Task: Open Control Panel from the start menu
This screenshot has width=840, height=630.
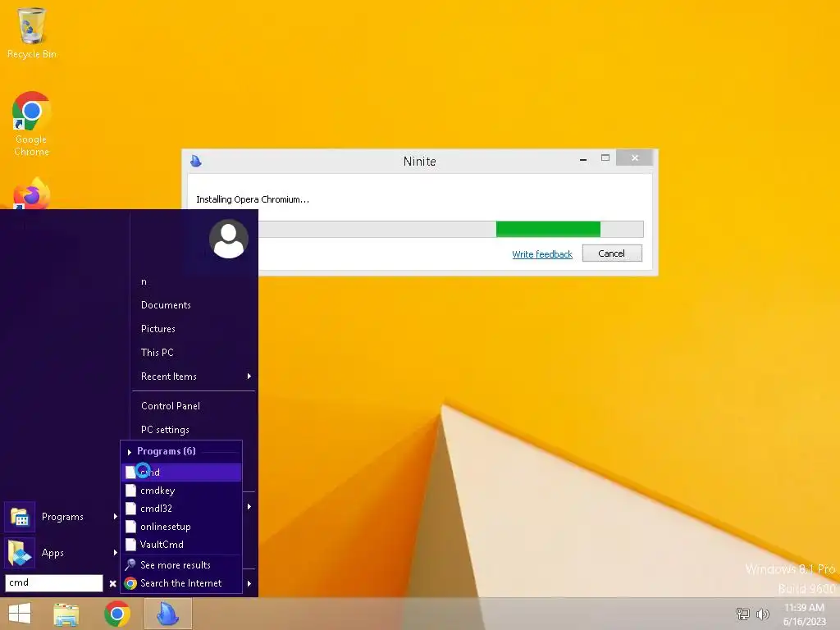Action: (171, 406)
